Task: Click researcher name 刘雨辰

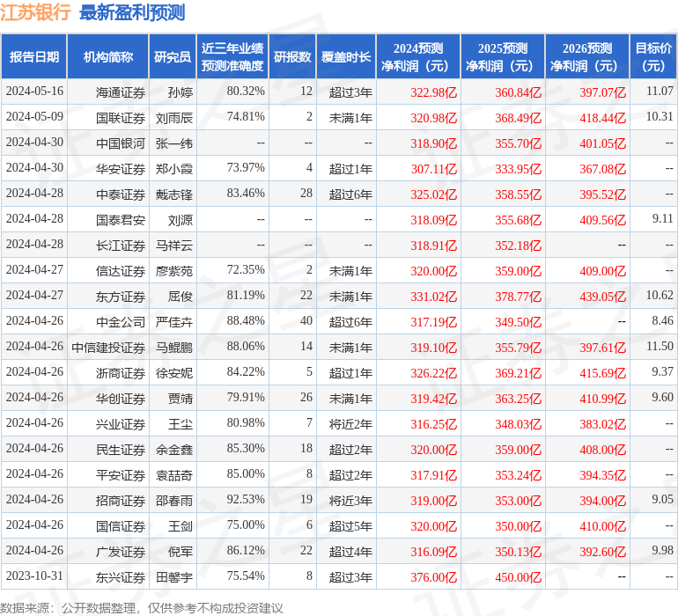Action: pos(174,118)
